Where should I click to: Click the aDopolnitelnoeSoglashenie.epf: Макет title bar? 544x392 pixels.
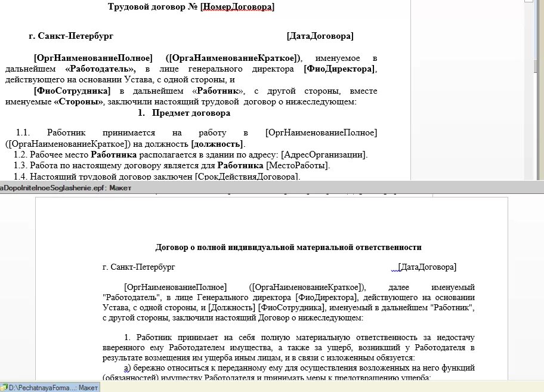[x=272, y=188]
